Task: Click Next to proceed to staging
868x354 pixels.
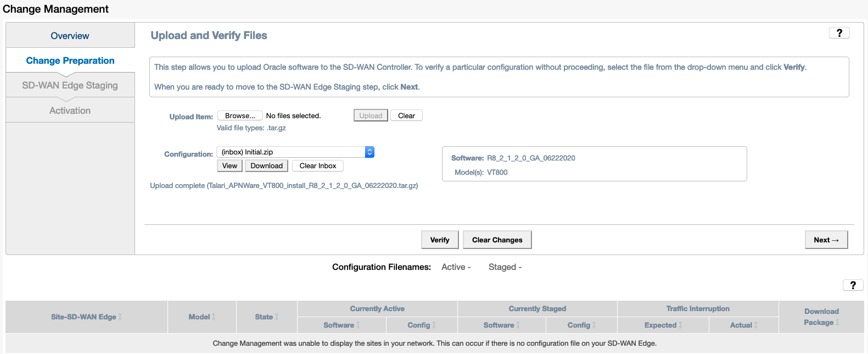Action: (x=826, y=240)
